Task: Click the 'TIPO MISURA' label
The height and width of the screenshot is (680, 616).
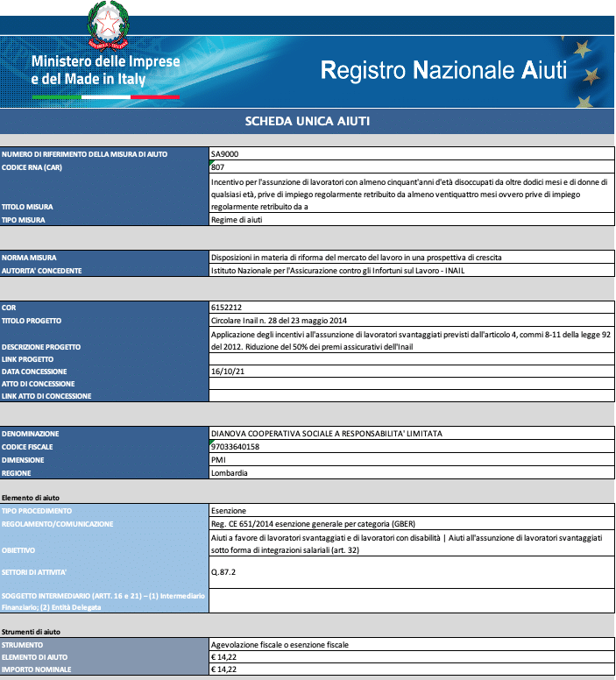Action: [x=23, y=220]
